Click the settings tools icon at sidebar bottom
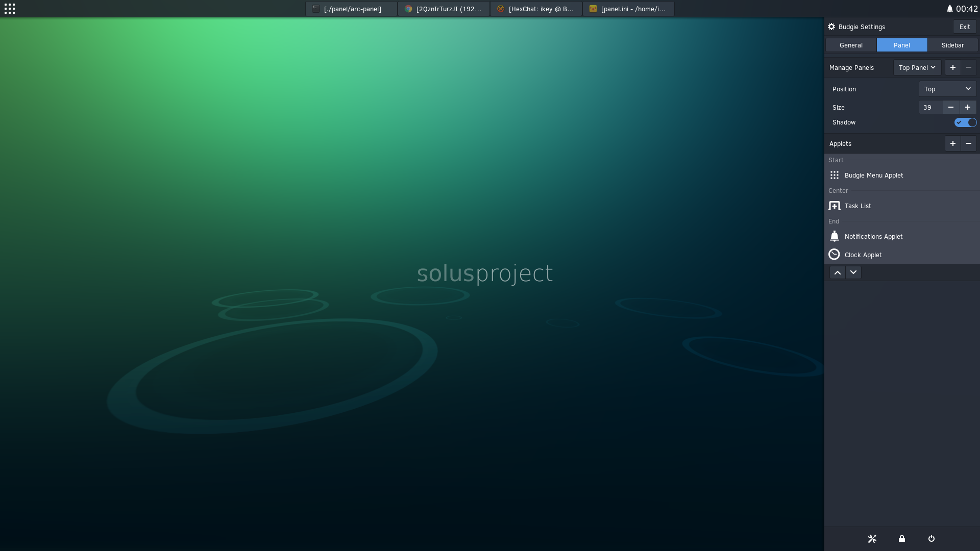The height and width of the screenshot is (551, 980). click(872, 539)
